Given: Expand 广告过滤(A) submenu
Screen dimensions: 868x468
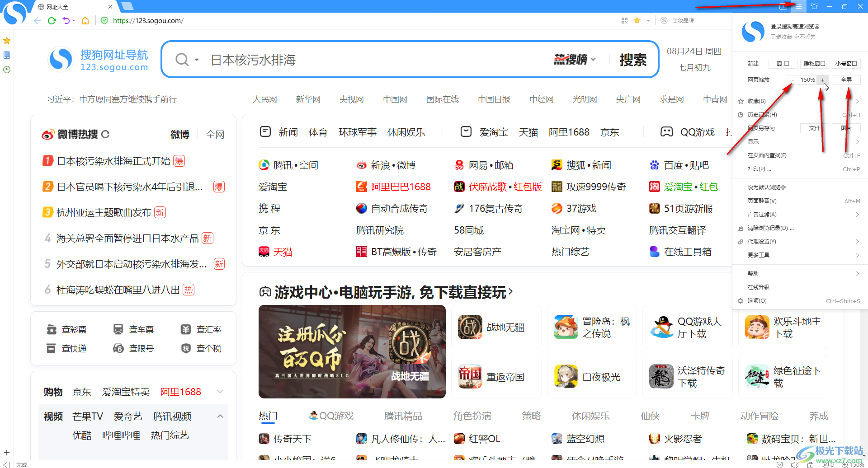Looking at the screenshot, I should pos(857,215).
